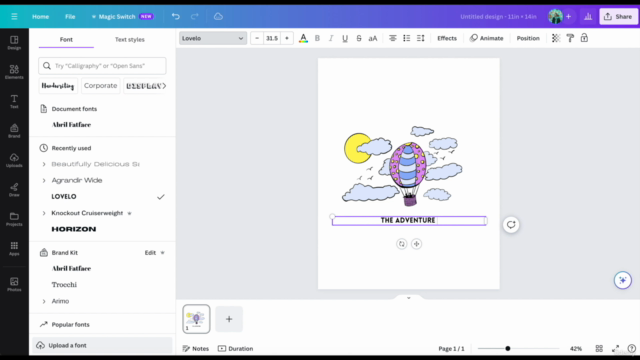This screenshot has width=640, height=360.
Task: Open the Lovelo font family dropdown
Action: click(213, 38)
